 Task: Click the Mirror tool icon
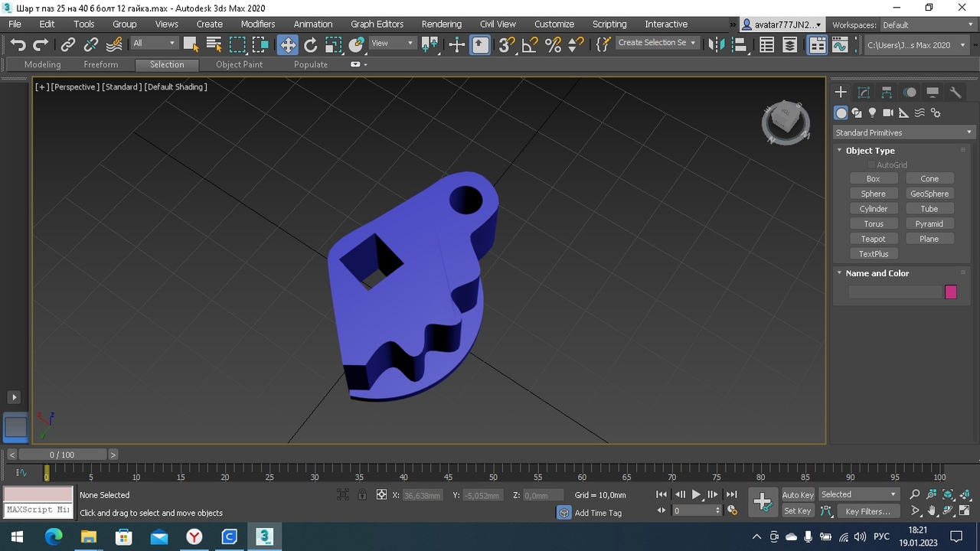(716, 45)
